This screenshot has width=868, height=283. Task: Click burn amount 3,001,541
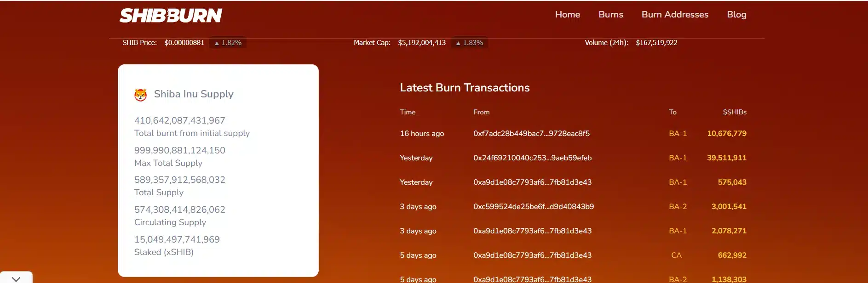(x=729, y=206)
